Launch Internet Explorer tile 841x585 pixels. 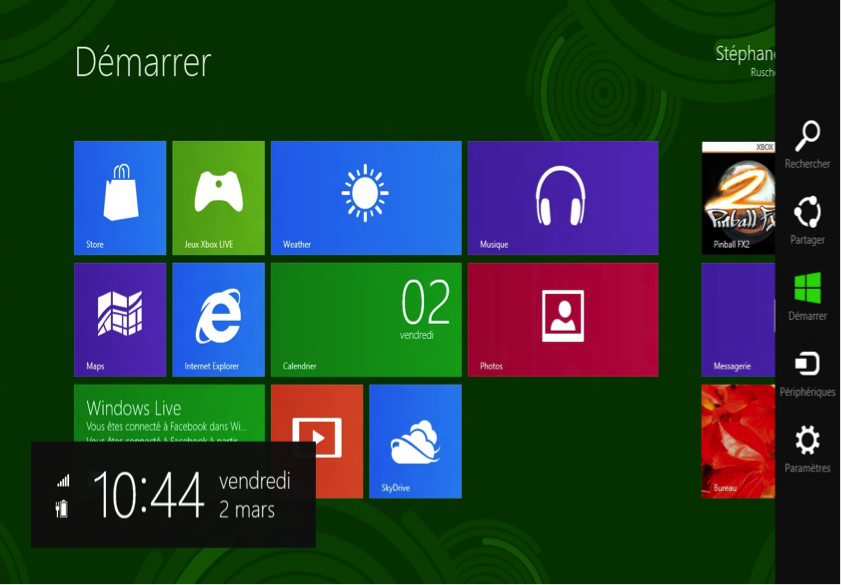[218, 319]
